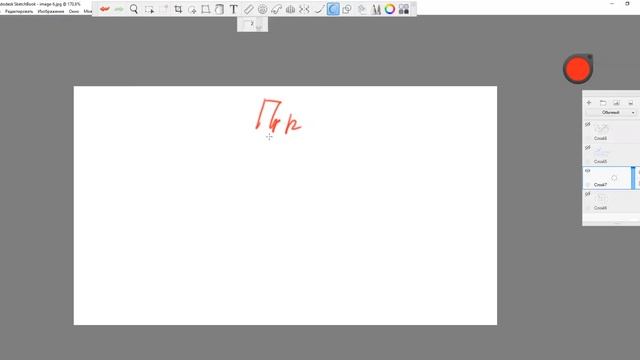Open the Обычный blend mode dropdown
The image size is (640, 360).
pyautogui.click(x=611, y=113)
